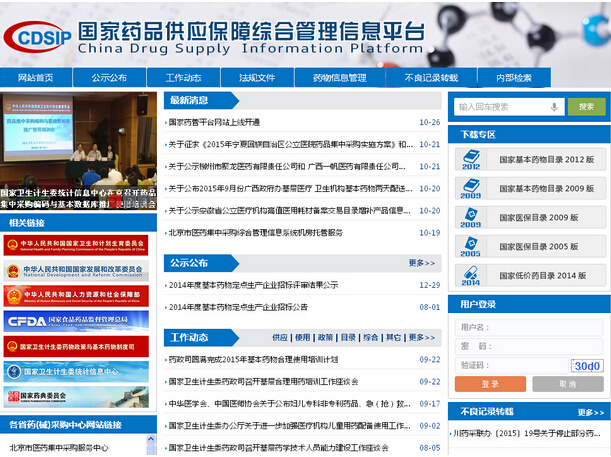Open the 公示公布 nav tab
This screenshot has height=457, width=611.
click(109, 78)
